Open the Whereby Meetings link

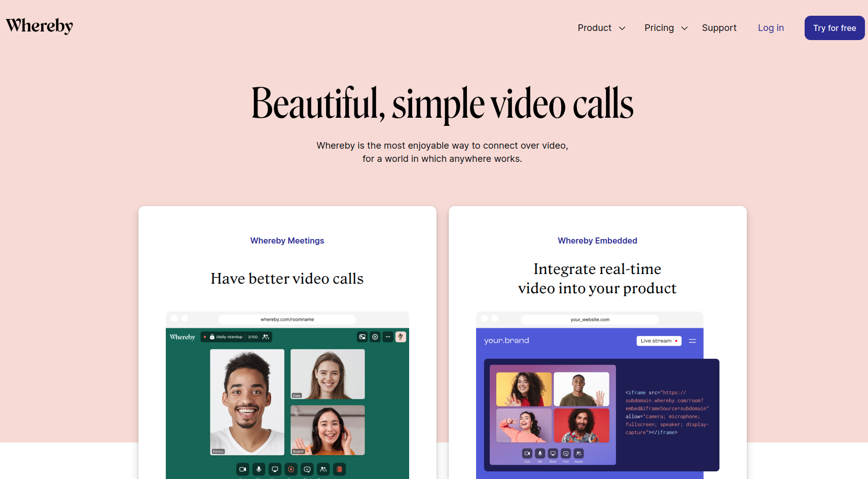coord(287,241)
